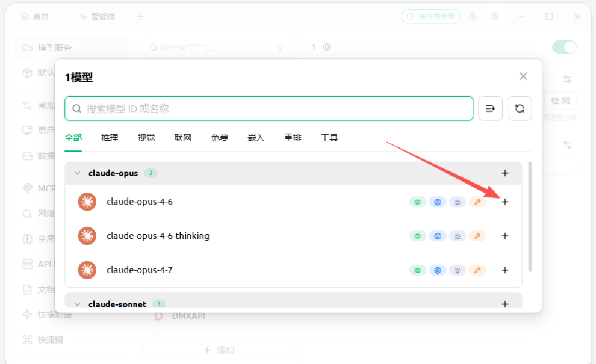
Task: Toggle the provider enable switch
Action: pos(565,47)
